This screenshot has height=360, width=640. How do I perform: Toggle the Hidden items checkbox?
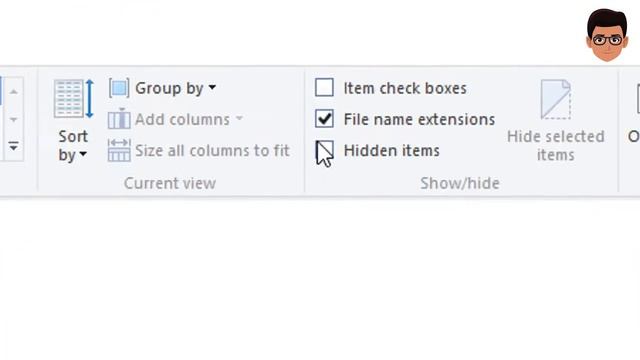324,150
